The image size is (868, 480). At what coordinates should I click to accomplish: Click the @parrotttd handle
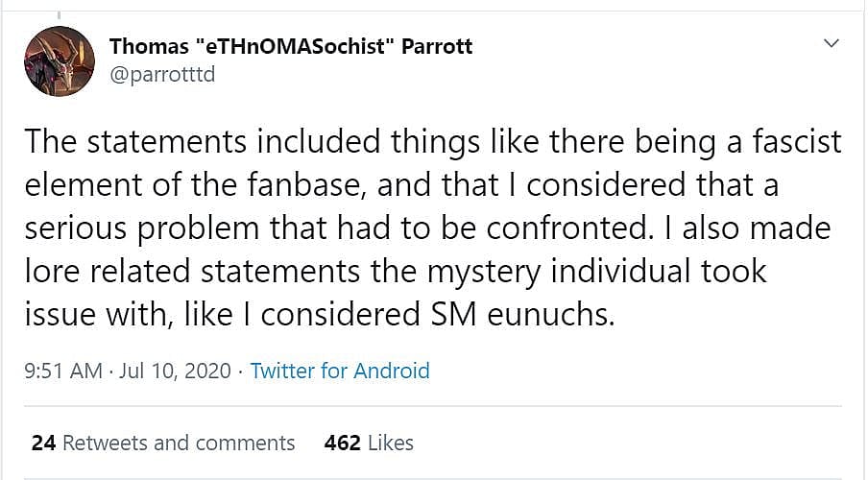(162, 74)
